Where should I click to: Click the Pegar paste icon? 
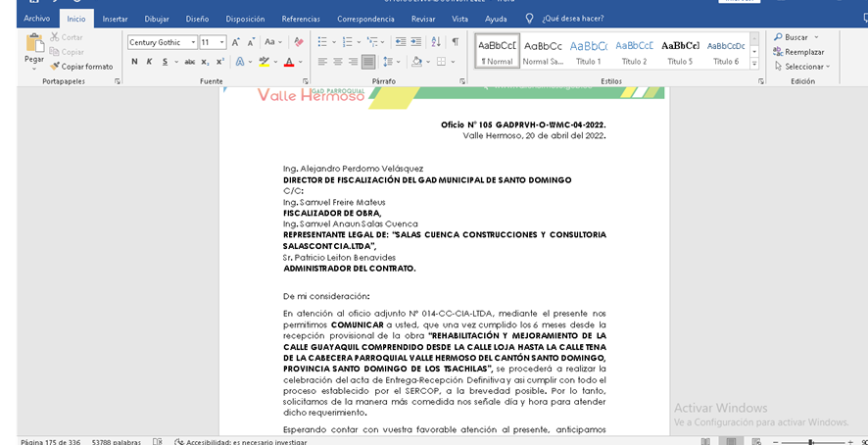pos(34,47)
